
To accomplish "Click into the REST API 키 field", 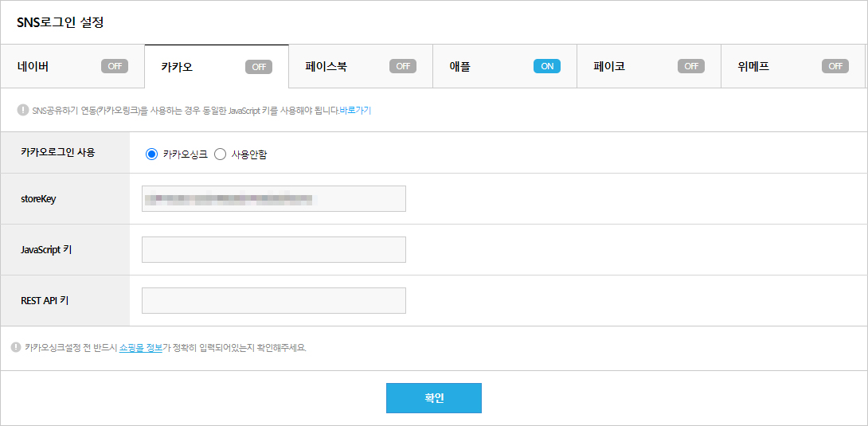I will tap(273, 300).
